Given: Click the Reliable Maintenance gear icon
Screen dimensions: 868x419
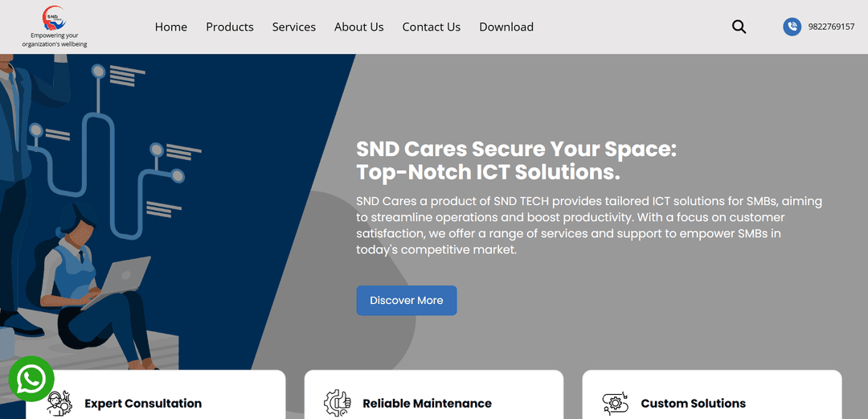Looking at the screenshot, I should click(338, 403).
